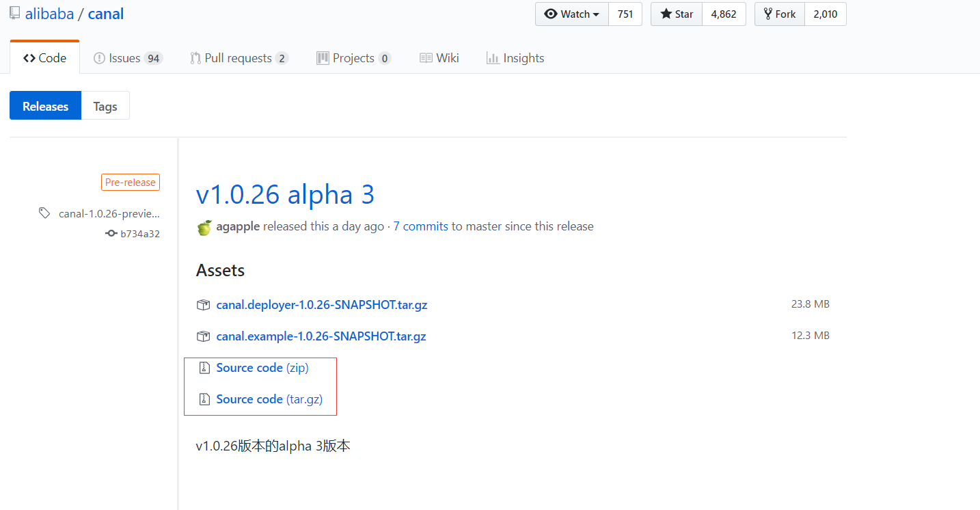Click the Pre-release label

pos(131,183)
